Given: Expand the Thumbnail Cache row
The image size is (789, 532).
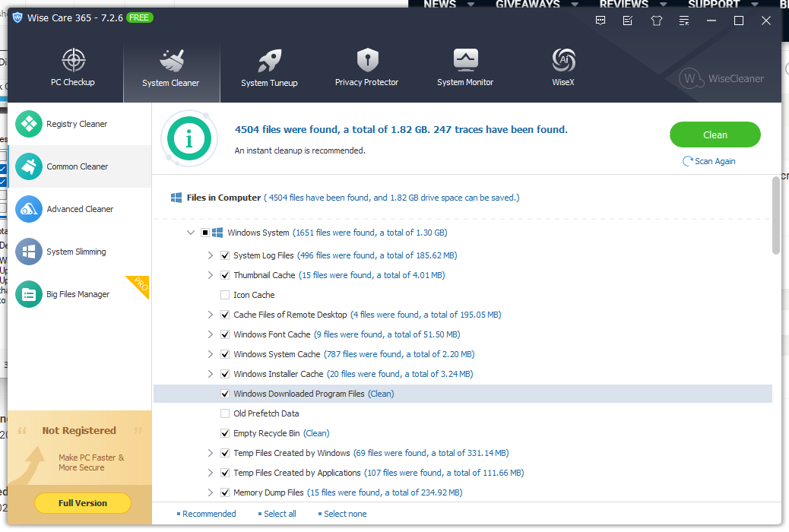Looking at the screenshot, I should [211, 275].
